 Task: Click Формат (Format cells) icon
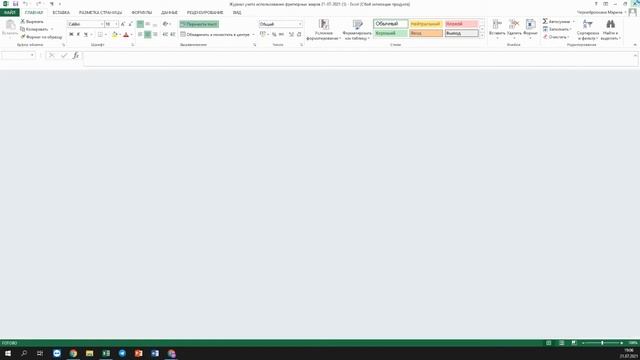pyautogui.click(x=530, y=24)
